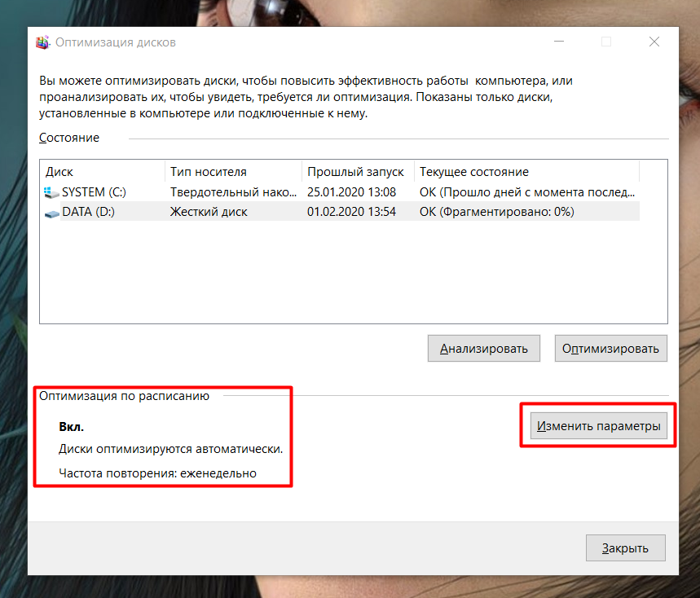This screenshot has width=700, height=598.
Task: Click the status ОК (Фрагментировано: 0%)
Action: pyautogui.click(x=497, y=213)
